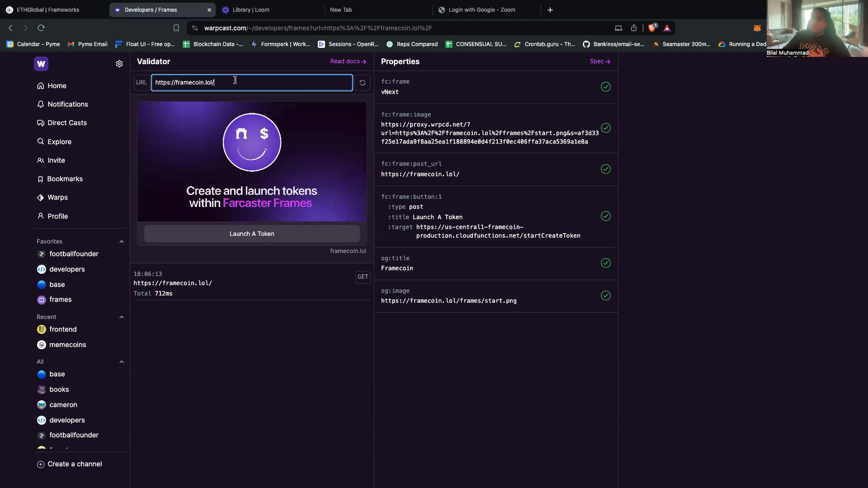Open MetaMask fox extension
This screenshot has width=868, height=488.
[757, 28]
